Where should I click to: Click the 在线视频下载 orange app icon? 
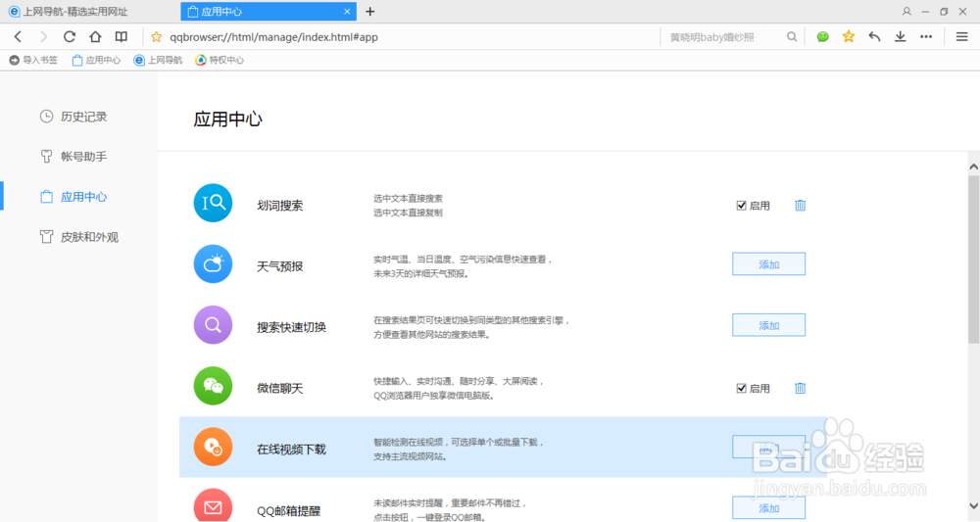click(x=213, y=447)
